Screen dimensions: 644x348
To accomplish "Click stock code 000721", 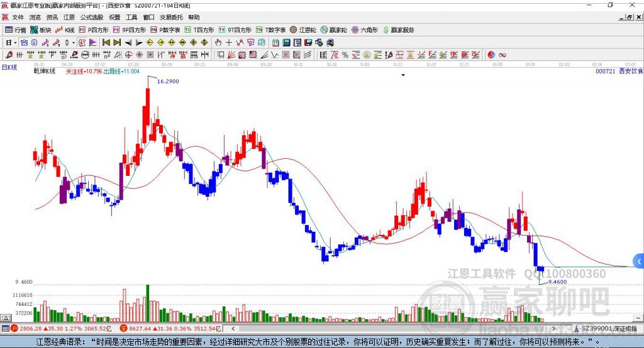I will tap(606, 71).
